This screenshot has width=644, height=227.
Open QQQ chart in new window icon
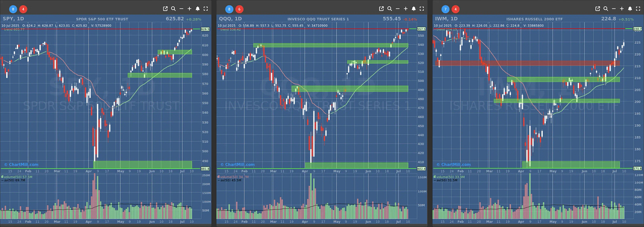point(382,9)
